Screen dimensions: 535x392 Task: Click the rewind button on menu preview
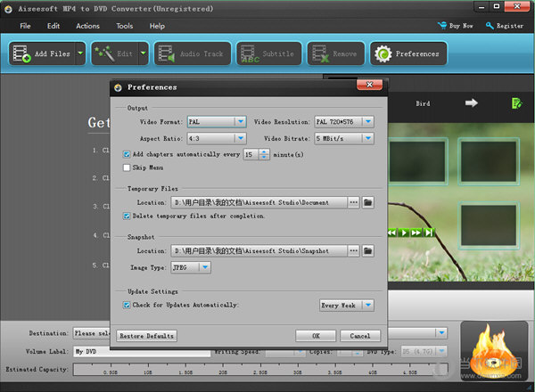(392, 233)
